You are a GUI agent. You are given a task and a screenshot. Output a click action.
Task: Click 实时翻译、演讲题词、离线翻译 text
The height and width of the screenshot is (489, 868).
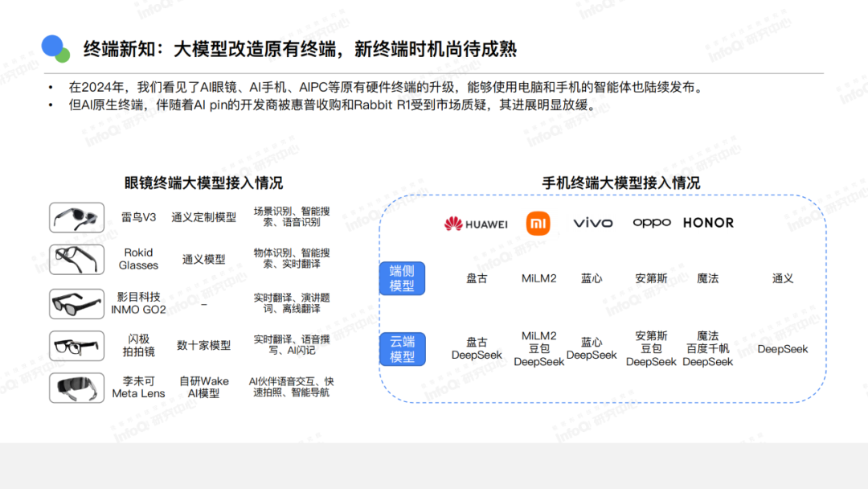click(292, 303)
